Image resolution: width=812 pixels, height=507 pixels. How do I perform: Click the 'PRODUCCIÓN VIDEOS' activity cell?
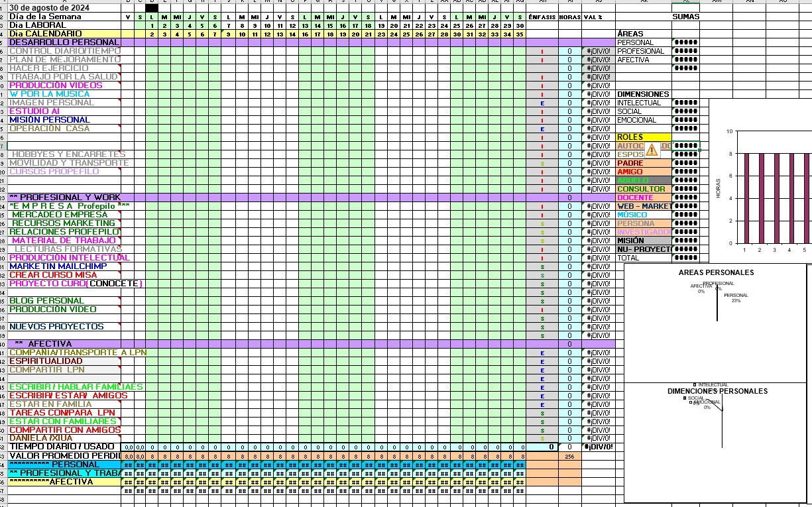[56, 85]
